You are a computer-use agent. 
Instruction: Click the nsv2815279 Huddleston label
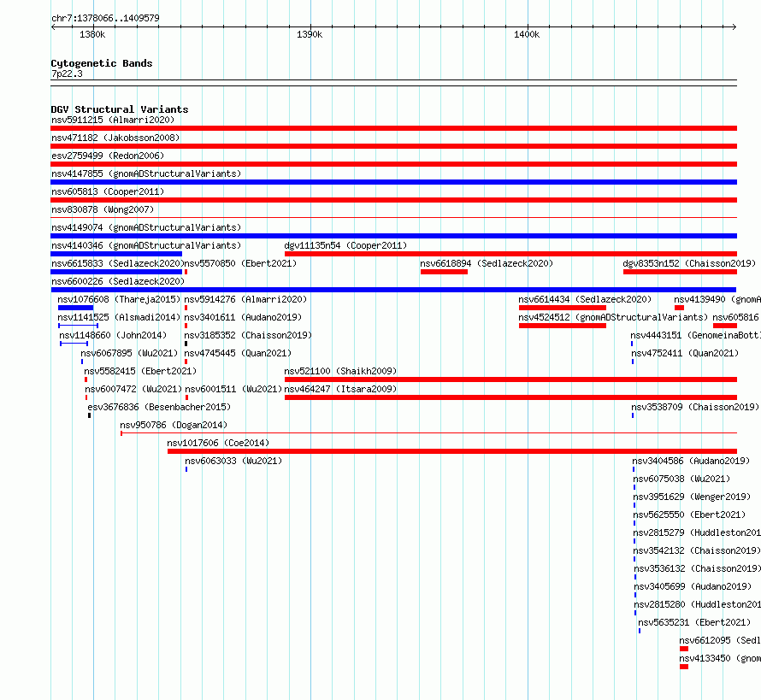point(697,532)
